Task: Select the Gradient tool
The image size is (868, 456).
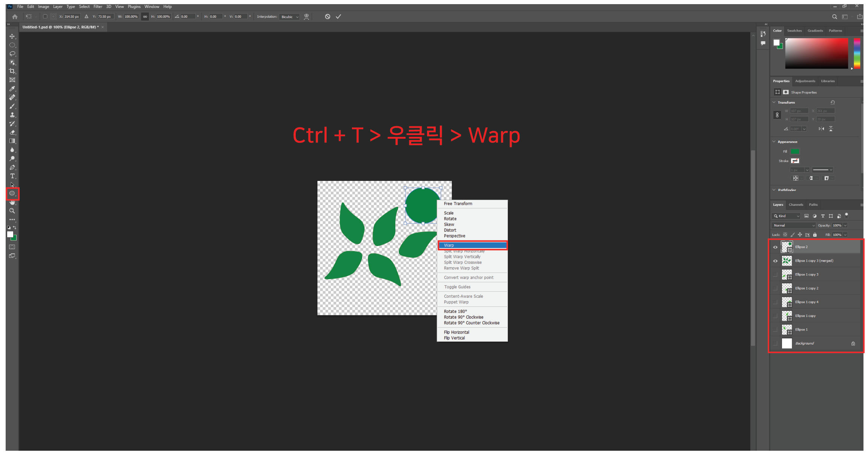Action: pos(12,141)
